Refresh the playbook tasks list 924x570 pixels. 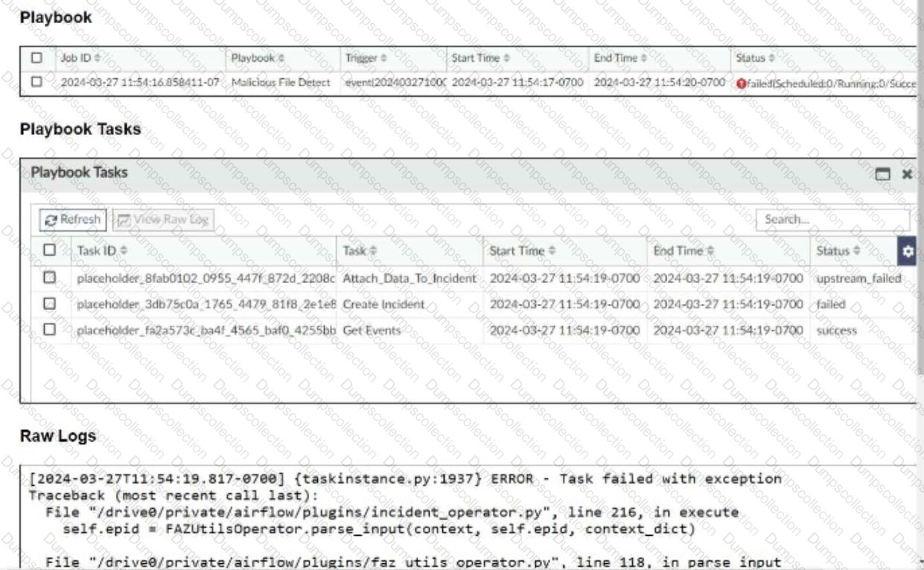(71, 219)
